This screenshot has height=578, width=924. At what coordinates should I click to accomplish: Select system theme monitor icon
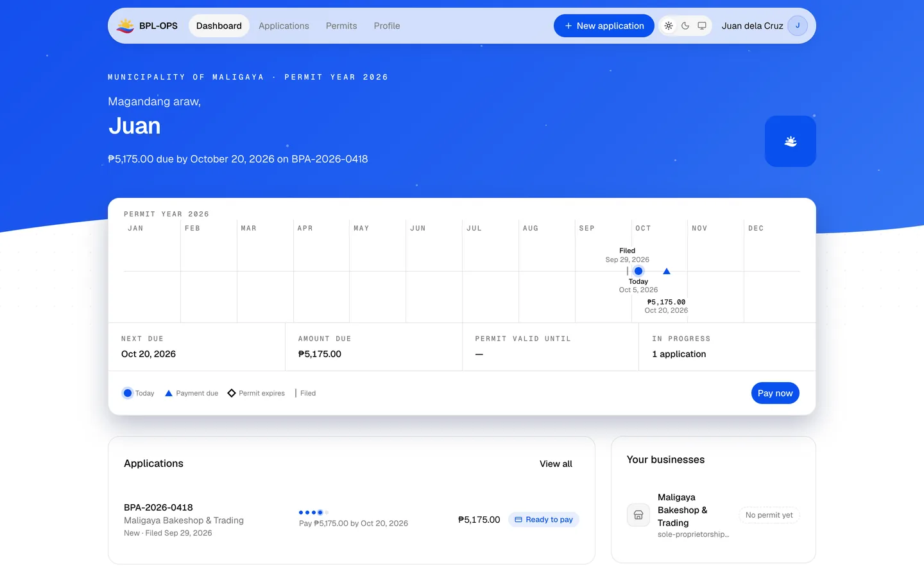702,26
